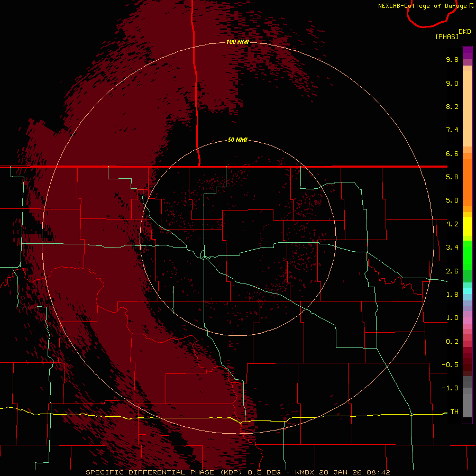Click the KMBX radar site identifier
Screen dimensions: 476x476
[305, 472]
